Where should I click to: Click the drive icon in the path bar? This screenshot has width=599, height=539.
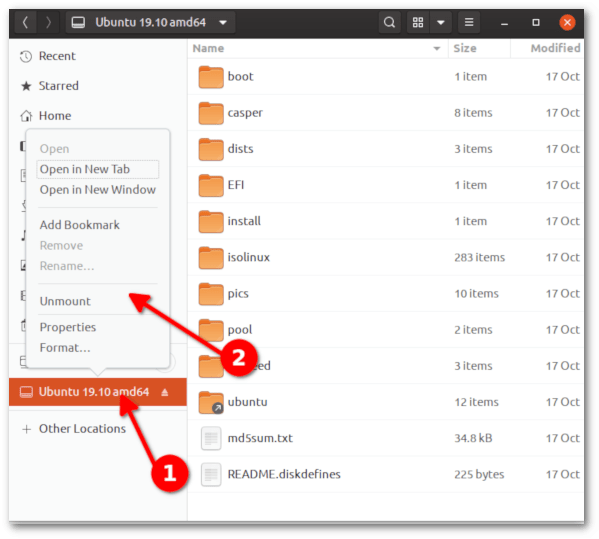[78, 23]
